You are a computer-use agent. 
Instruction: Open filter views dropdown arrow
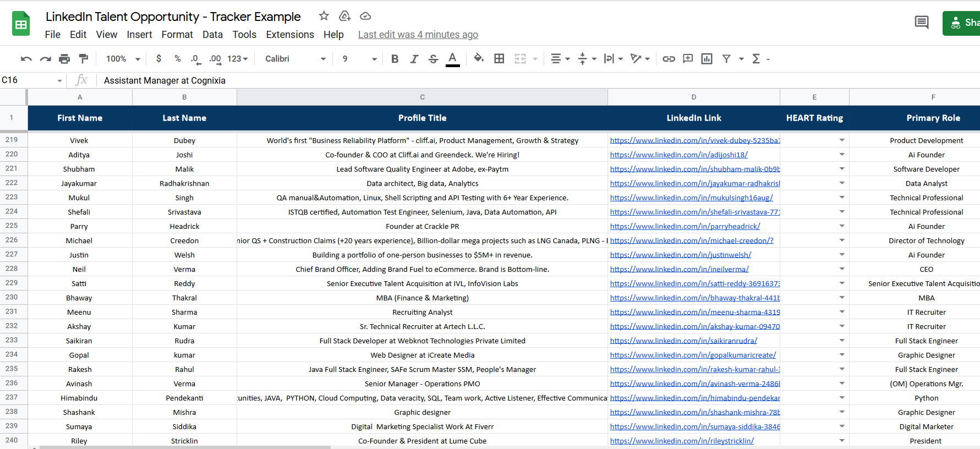(x=741, y=59)
